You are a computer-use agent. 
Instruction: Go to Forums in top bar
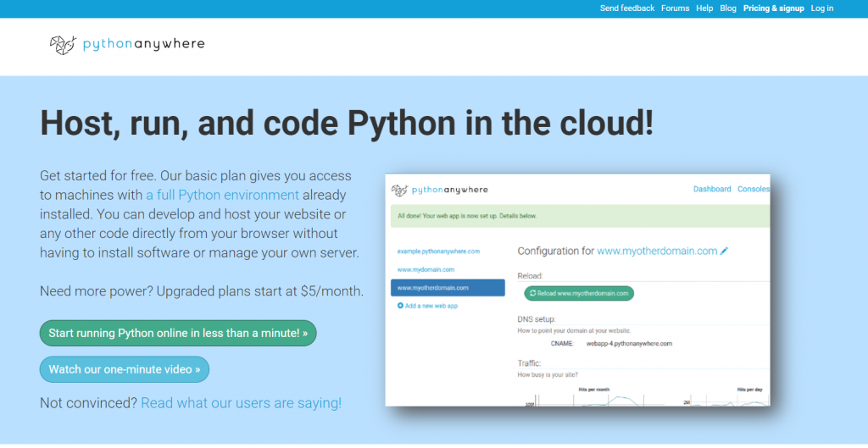(x=676, y=8)
